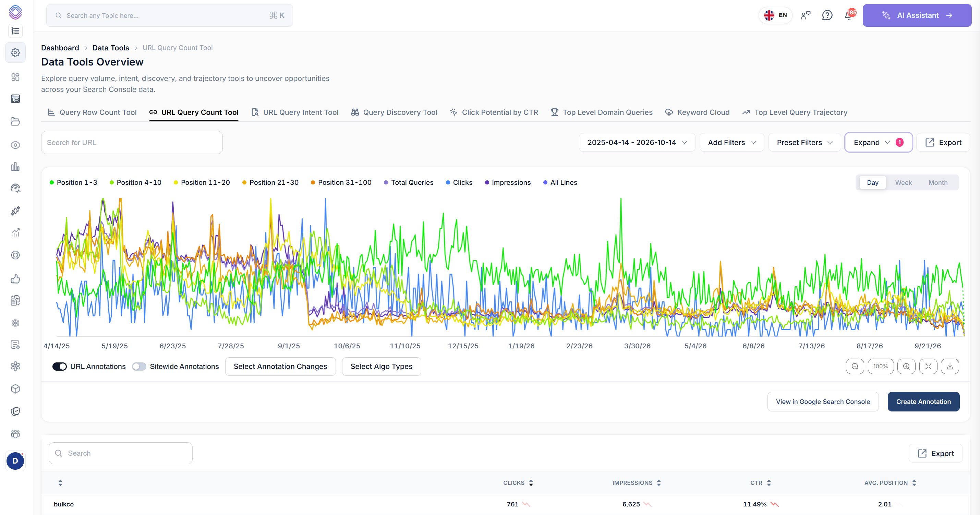Open the EN language selector
The width and height of the screenshot is (980, 515).
click(775, 15)
